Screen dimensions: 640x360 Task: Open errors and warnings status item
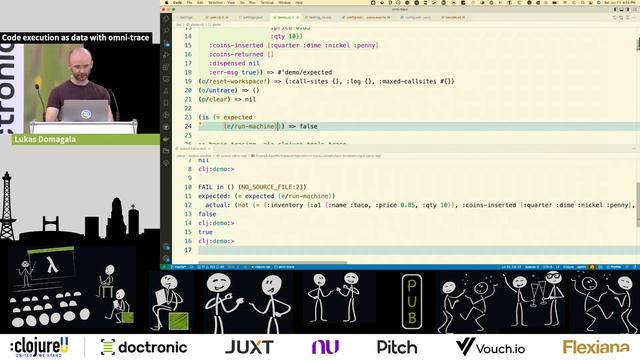(x=210, y=267)
